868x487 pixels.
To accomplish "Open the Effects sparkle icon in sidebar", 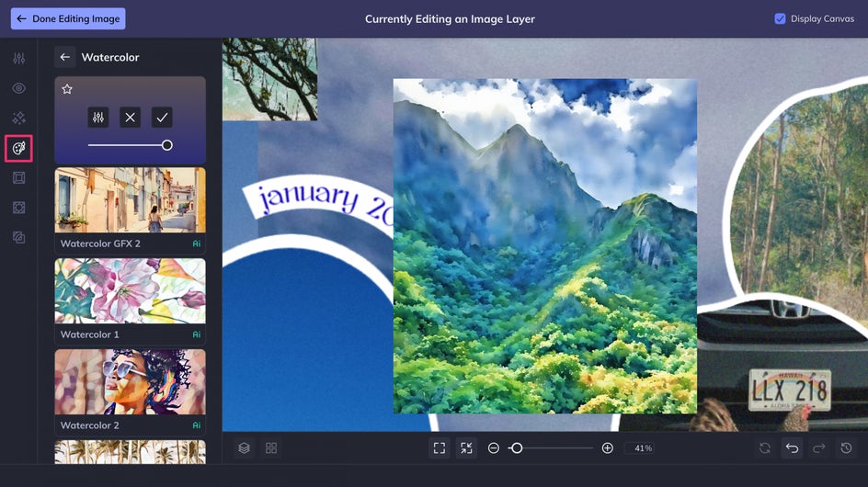I will [18, 118].
